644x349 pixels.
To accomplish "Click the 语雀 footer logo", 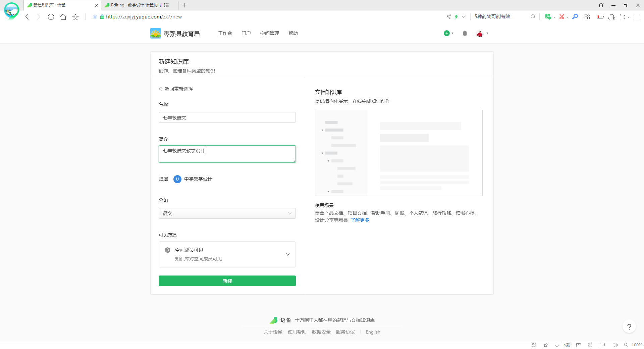I will pos(280,320).
